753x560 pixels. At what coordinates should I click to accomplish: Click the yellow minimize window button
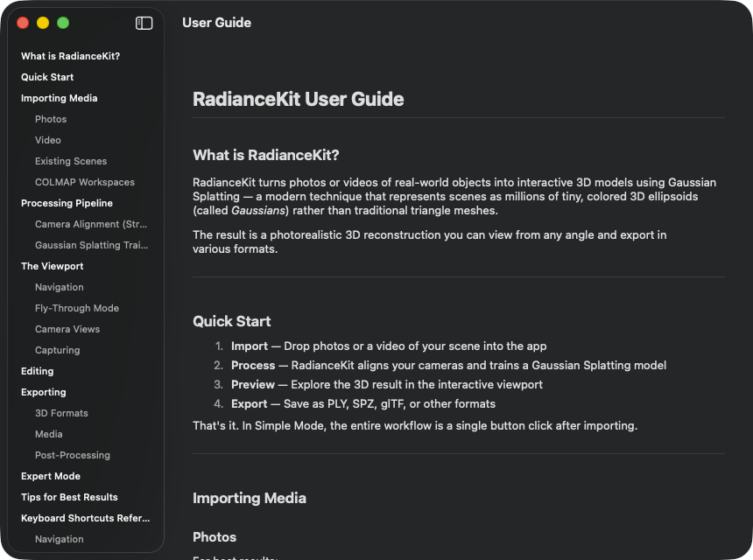pos(43,23)
